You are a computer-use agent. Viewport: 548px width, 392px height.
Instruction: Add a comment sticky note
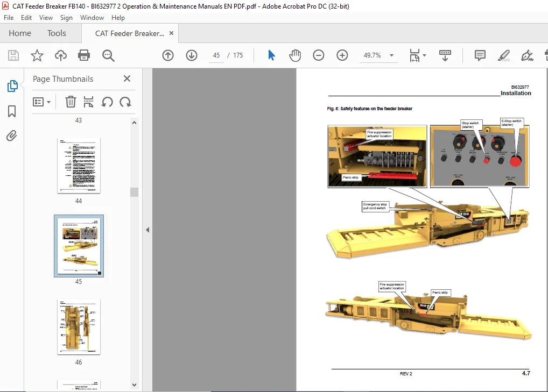(480, 55)
